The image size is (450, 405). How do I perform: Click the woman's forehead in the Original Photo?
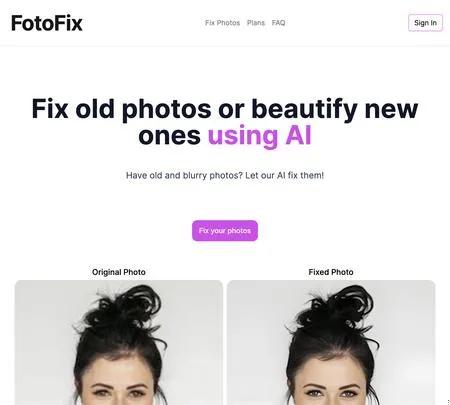point(119,368)
